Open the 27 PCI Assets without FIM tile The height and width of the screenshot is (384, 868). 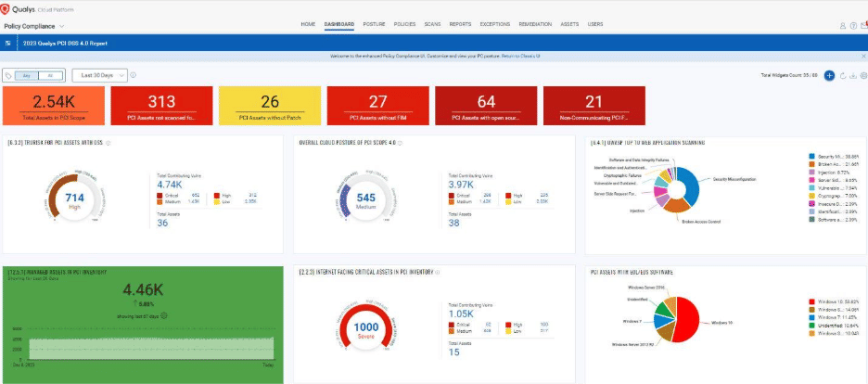coord(377,107)
